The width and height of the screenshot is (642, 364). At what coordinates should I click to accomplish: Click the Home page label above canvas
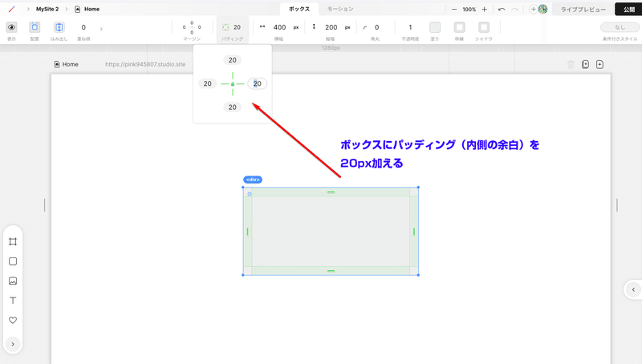point(67,64)
